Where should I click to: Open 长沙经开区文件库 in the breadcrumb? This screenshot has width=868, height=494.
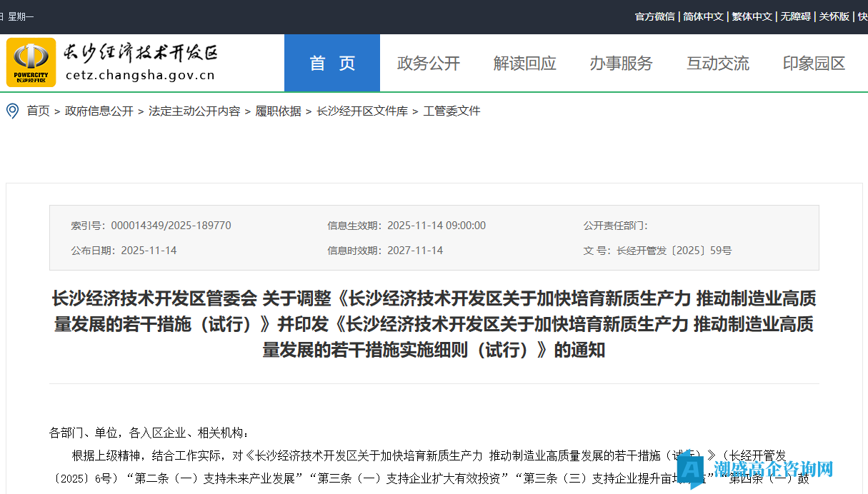pos(361,111)
